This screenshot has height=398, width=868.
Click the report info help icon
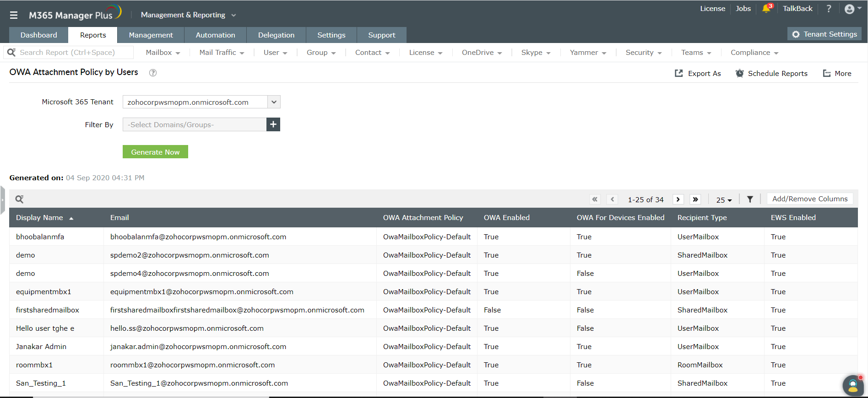point(153,73)
